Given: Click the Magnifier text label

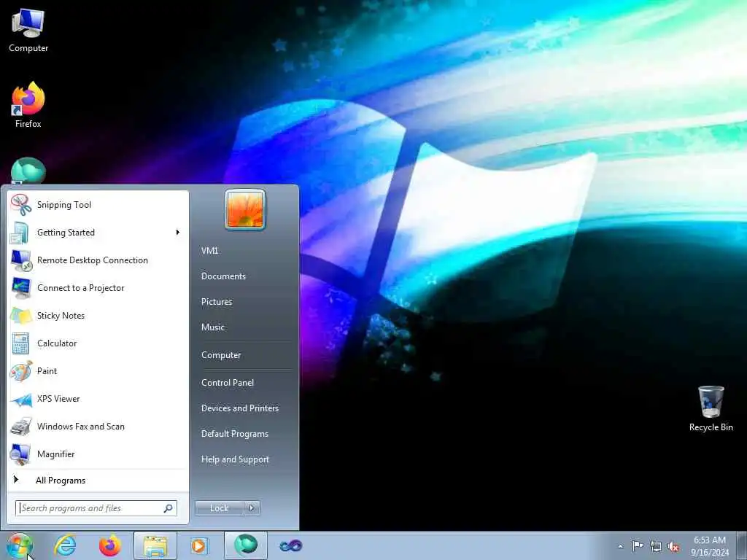Looking at the screenshot, I should coord(56,454).
